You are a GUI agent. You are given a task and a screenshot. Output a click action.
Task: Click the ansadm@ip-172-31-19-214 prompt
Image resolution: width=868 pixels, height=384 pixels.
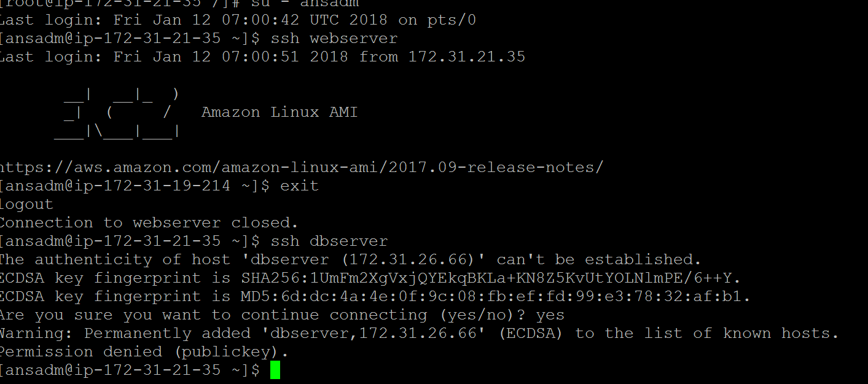(135, 186)
